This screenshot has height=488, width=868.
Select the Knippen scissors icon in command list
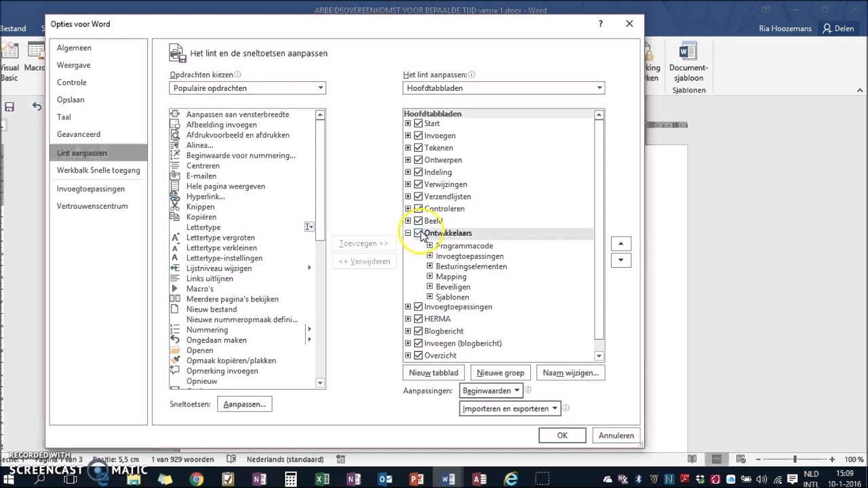coord(175,207)
